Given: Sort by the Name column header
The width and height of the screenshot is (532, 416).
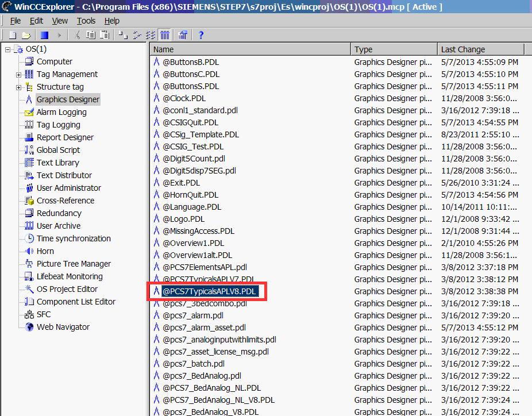Looking at the screenshot, I should point(250,49).
